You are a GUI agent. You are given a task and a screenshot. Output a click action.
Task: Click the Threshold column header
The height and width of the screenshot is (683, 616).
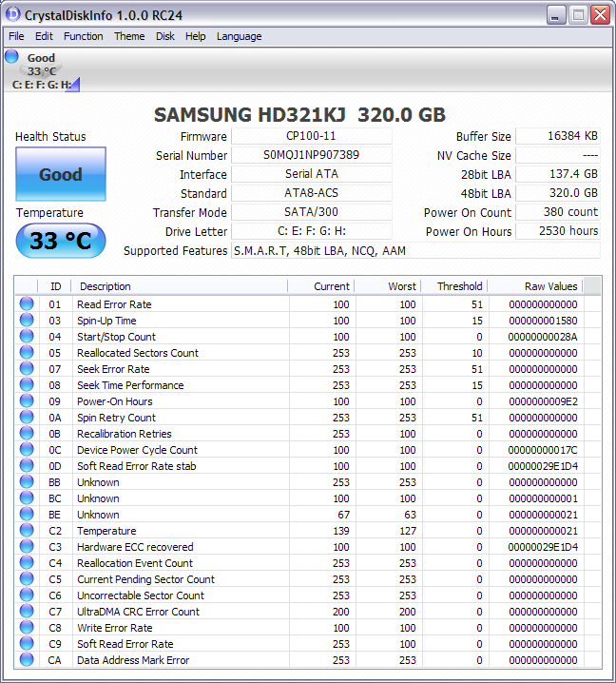pyautogui.click(x=454, y=286)
